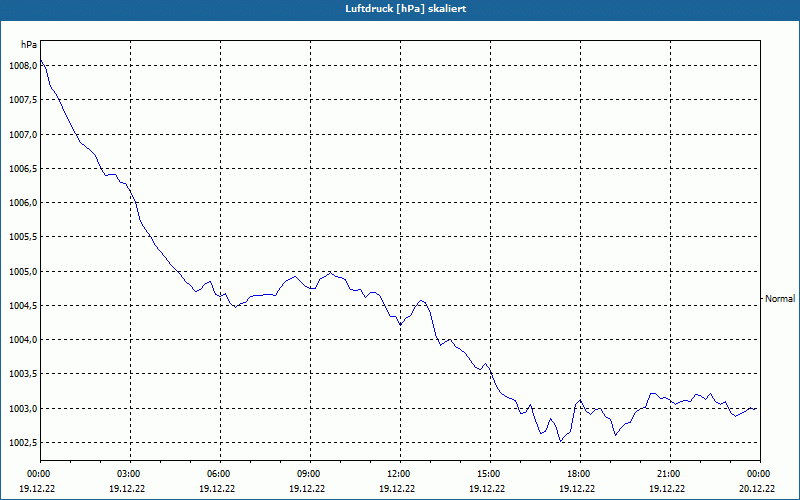The width and height of the screenshot is (800, 500).
Task: Select the 1005,5 y-axis value
Action: pyautogui.click(x=23, y=237)
